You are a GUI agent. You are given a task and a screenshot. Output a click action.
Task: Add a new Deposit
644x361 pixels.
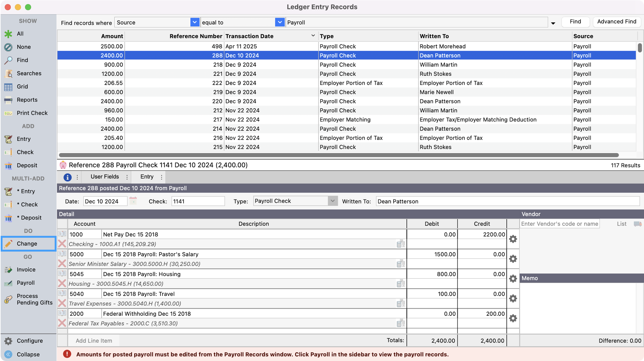(x=27, y=165)
